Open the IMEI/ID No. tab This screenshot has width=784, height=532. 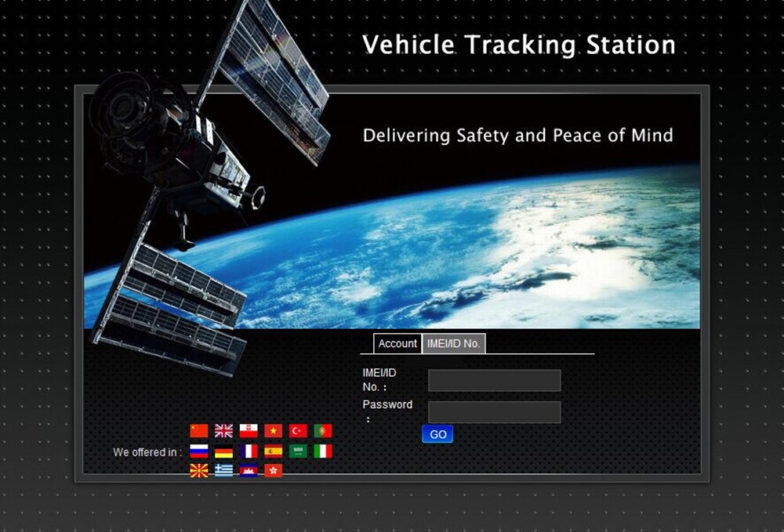pos(453,344)
